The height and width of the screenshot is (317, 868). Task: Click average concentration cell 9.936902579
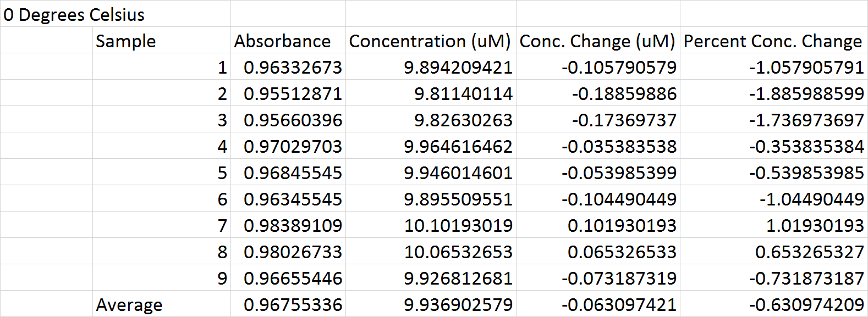458,304
